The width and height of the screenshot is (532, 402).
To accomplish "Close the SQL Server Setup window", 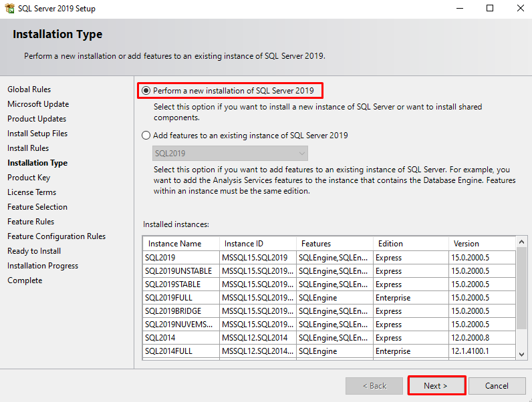I will [x=521, y=8].
